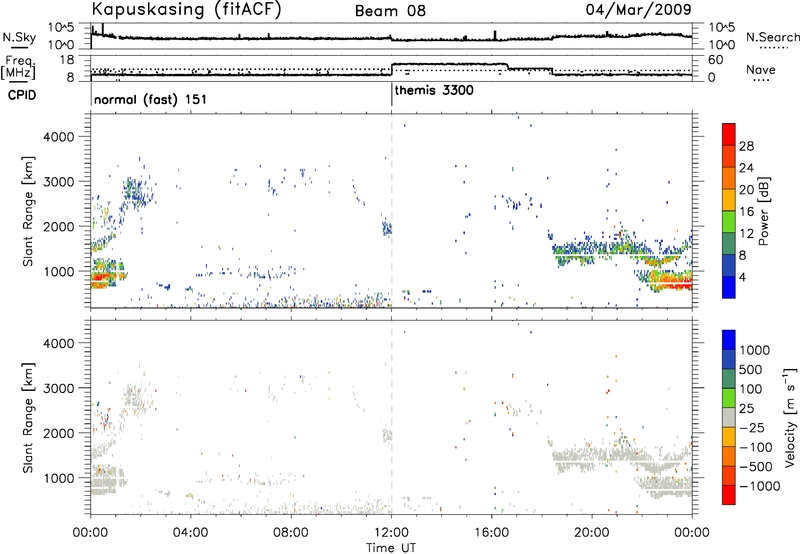Viewport: 800px width, 554px height.
Task: Click the blue bottom of the Power colorbar
Action: pyautogui.click(x=729, y=287)
